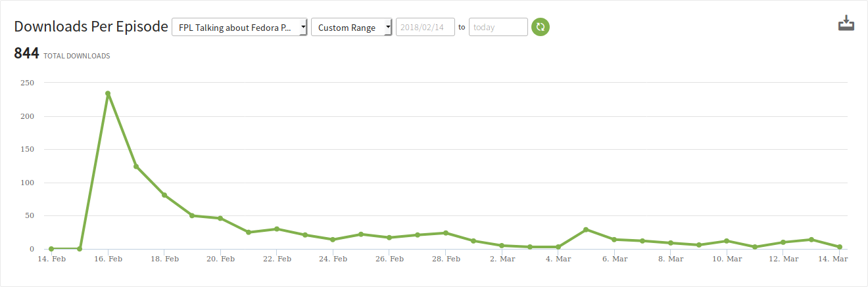Click the '250' y-axis label

[27, 83]
